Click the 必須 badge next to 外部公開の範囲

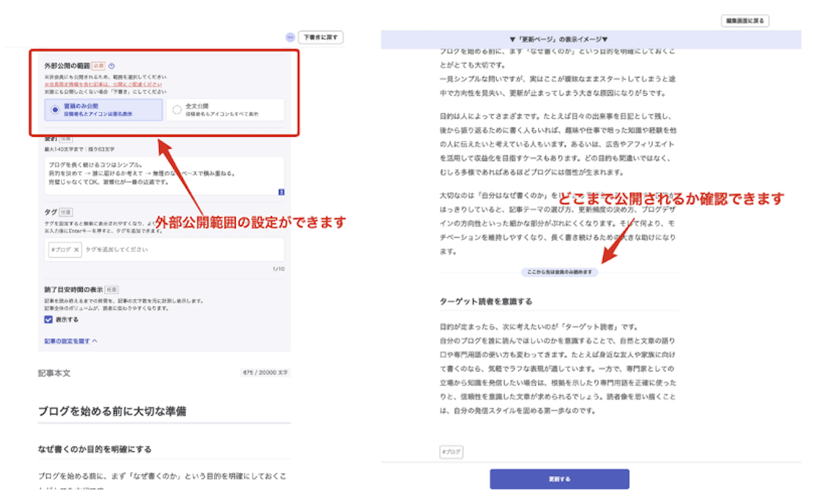coord(98,67)
